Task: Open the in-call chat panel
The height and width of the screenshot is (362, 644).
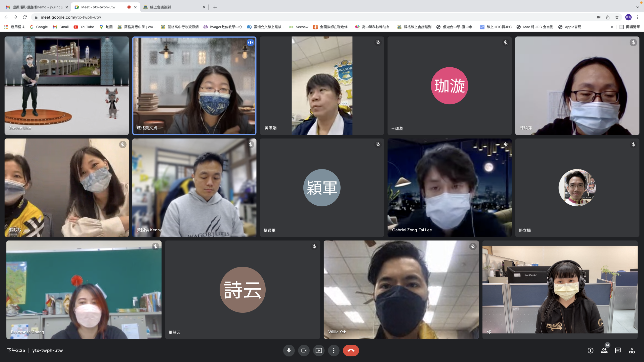Action: pos(618,350)
